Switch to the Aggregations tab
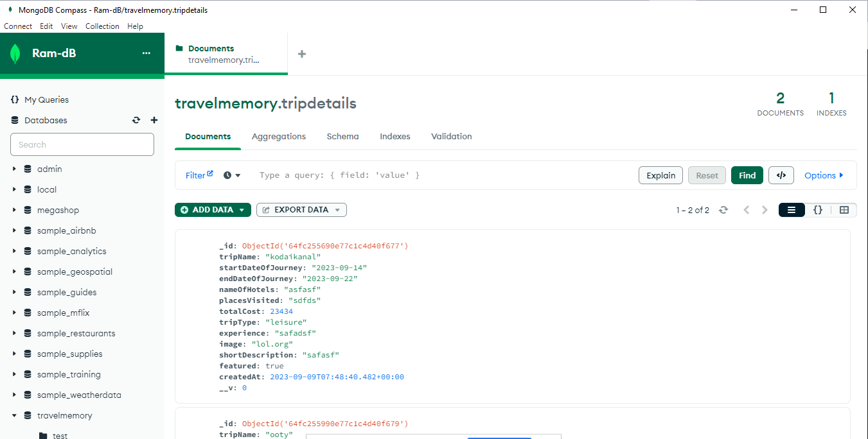868x439 pixels. [x=279, y=136]
